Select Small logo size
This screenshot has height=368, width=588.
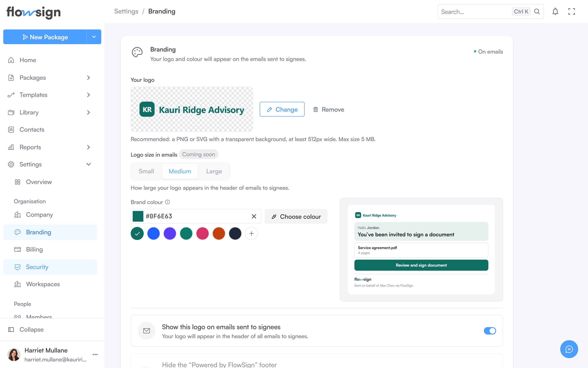146,171
